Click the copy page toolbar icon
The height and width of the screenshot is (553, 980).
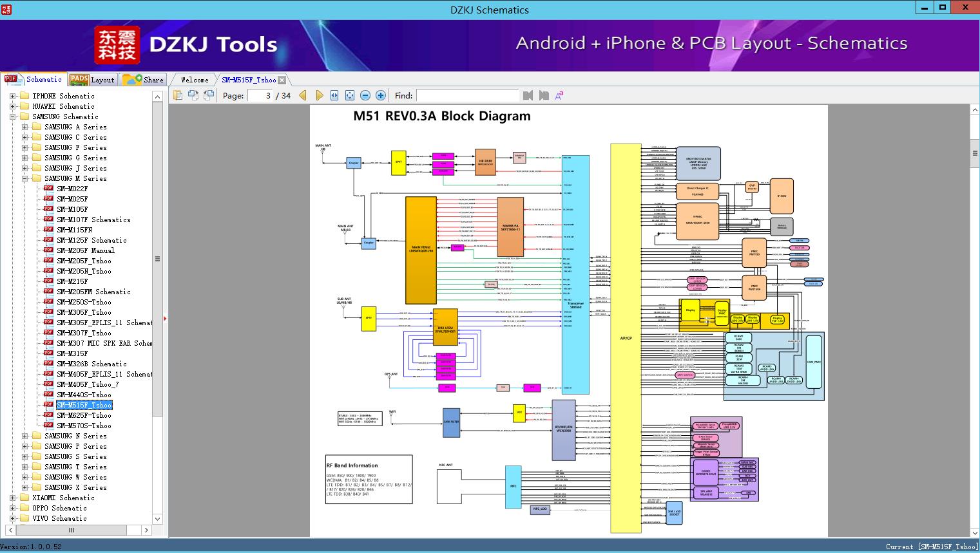pyautogui.click(x=178, y=95)
